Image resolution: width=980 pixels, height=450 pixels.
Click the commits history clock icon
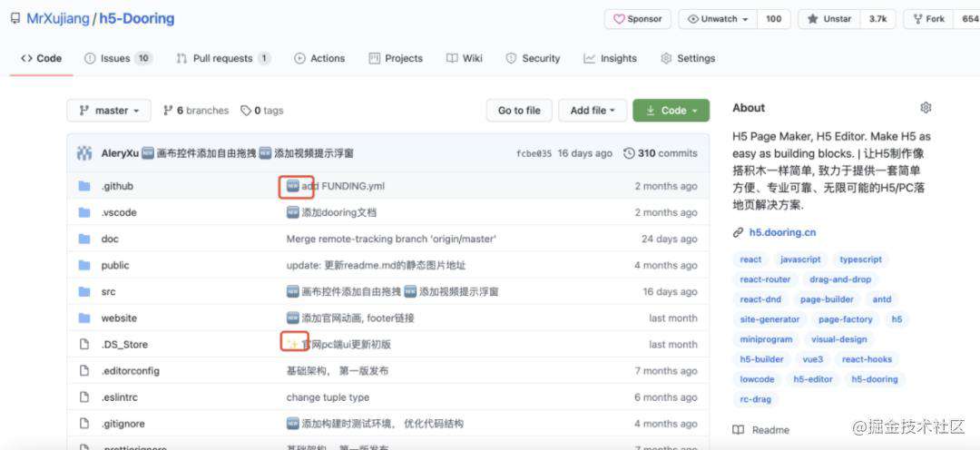[x=630, y=153]
